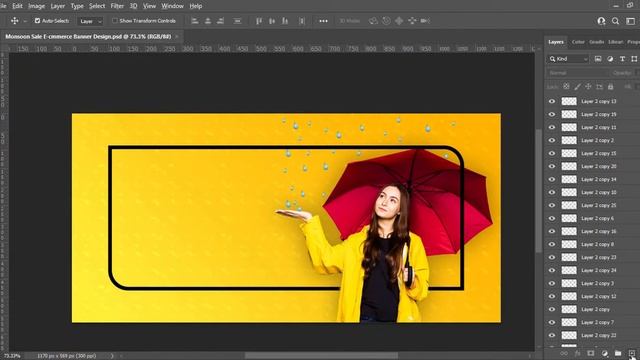Toggle visibility of Layer 2 copy 23

coord(552,258)
